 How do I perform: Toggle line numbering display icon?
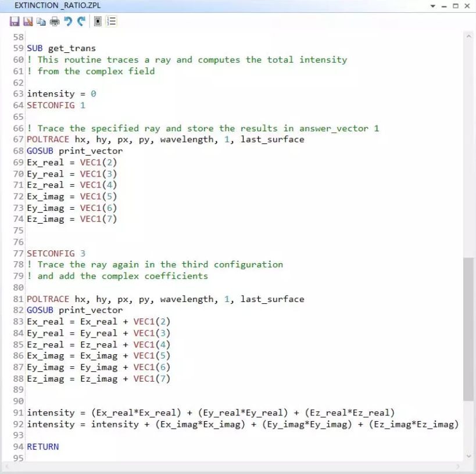[x=112, y=21]
